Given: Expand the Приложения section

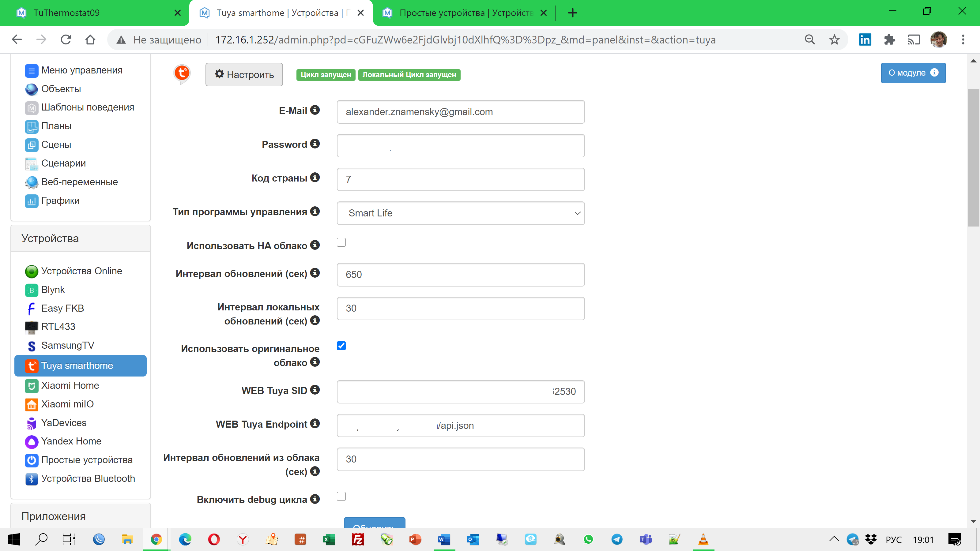Looking at the screenshot, I should coord(54,516).
